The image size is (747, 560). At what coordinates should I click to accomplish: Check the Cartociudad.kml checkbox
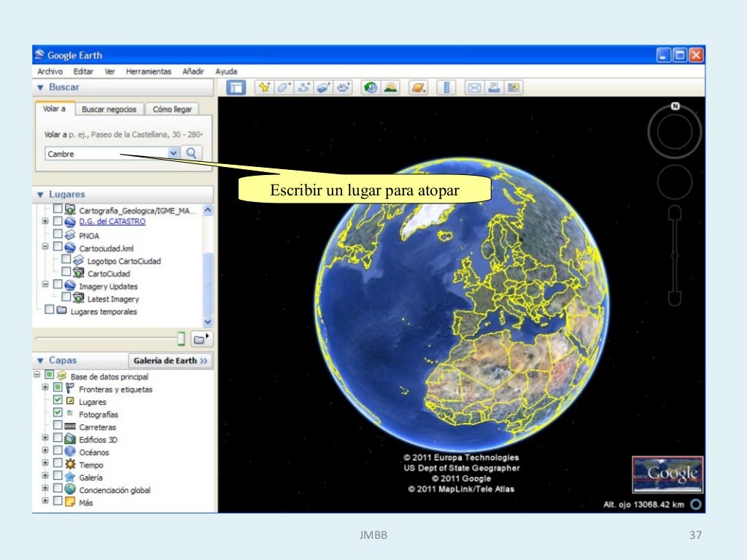58,246
